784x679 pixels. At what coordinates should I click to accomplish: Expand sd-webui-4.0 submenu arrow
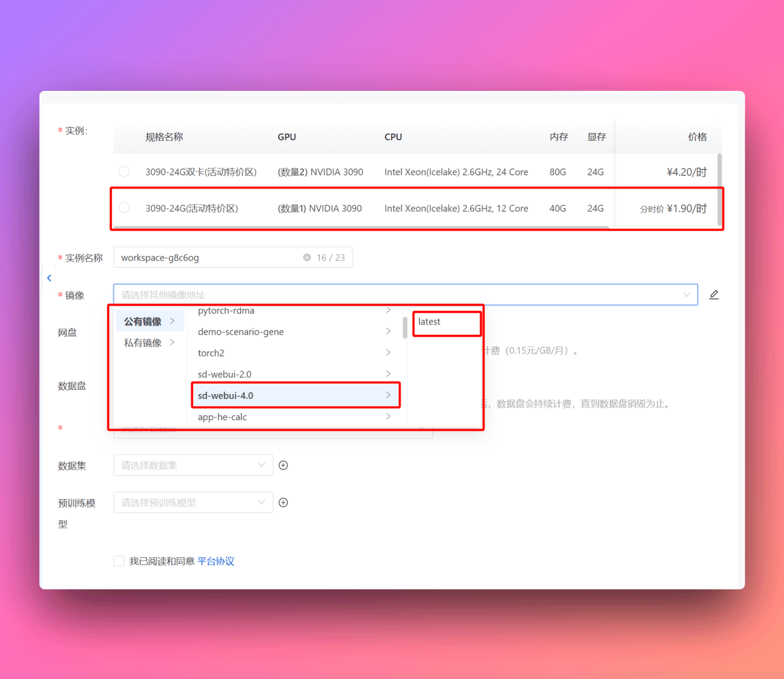pos(388,395)
